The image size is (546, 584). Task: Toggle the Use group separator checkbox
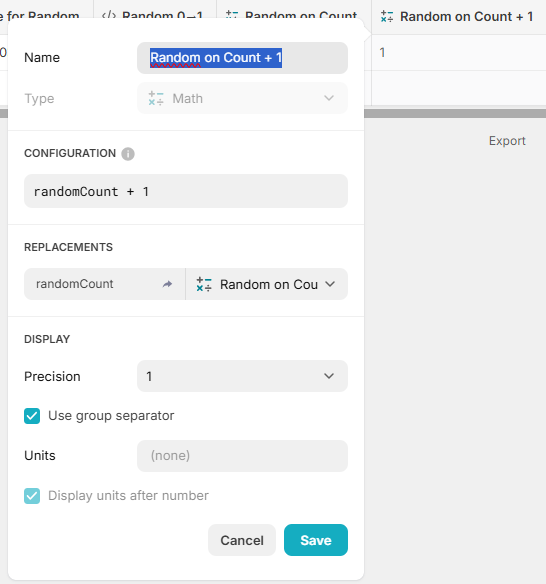[32, 416]
